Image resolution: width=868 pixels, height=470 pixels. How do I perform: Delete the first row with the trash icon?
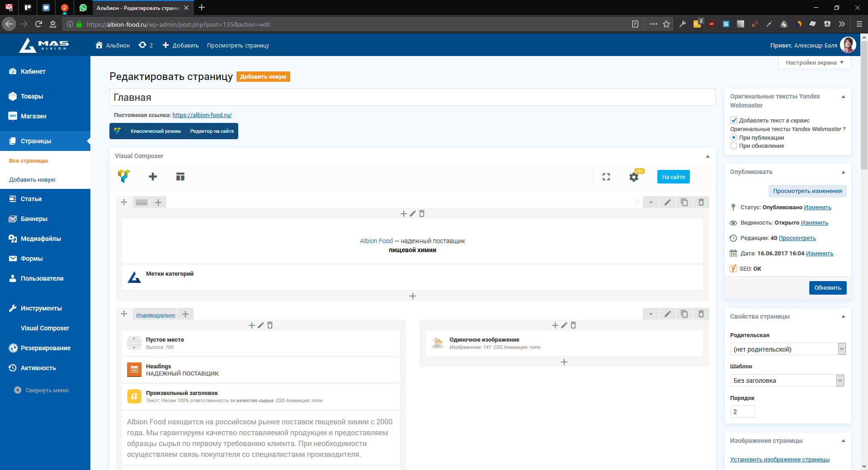coord(701,202)
